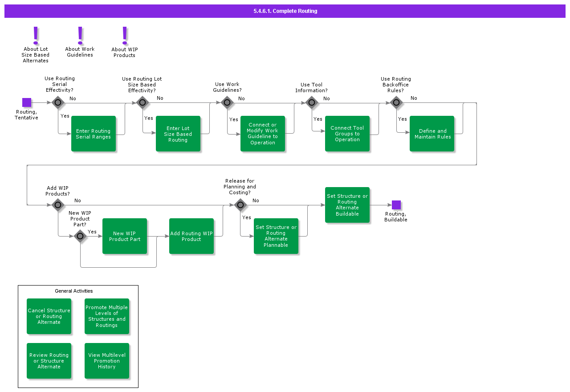Click Connect or Modify Work Guideline to Operation
Image resolution: width=570 pixels, height=392 pixels.
tap(263, 134)
